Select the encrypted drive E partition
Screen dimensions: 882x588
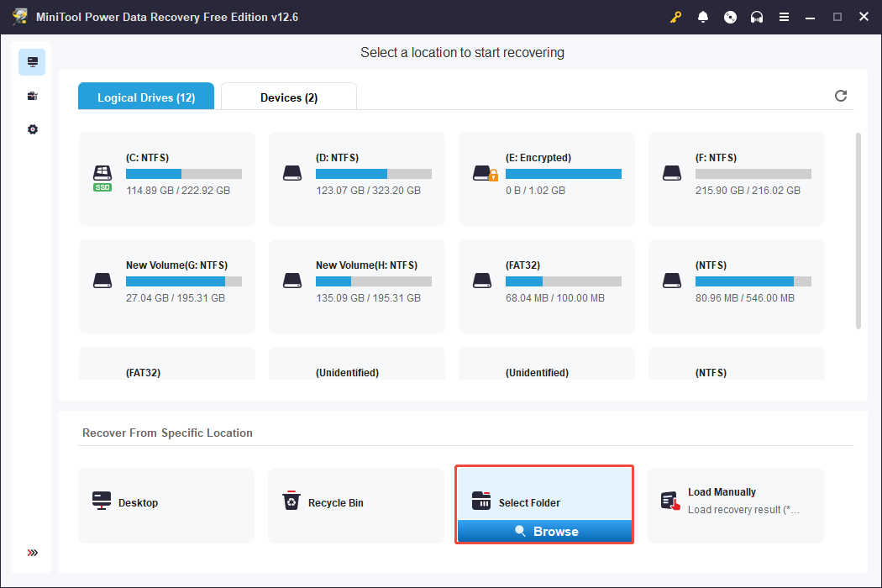point(546,179)
